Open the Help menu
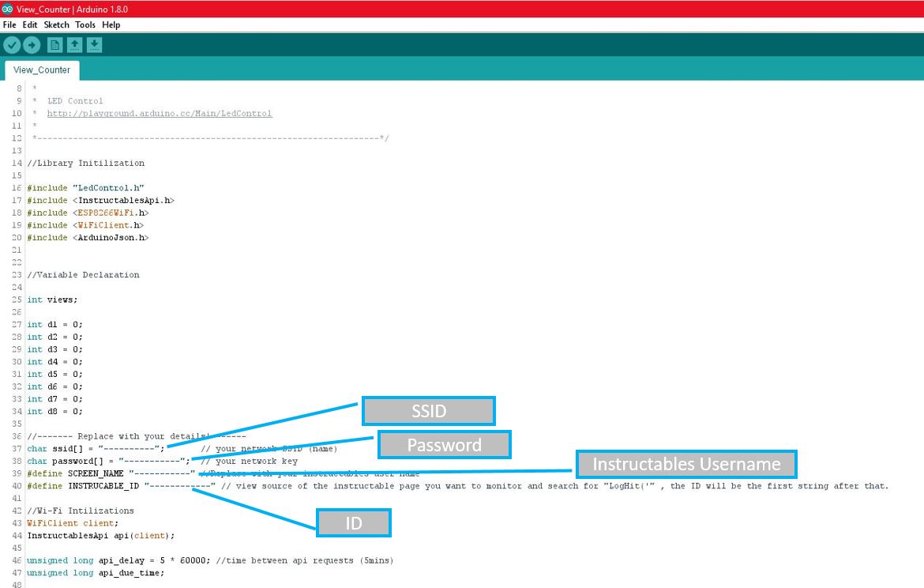The height and width of the screenshot is (588, 924). [x=111, y=24]
